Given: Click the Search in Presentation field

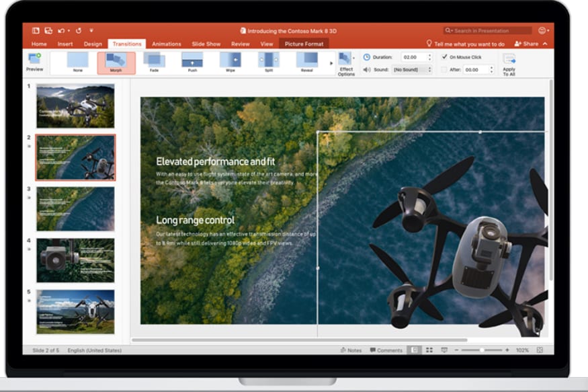Looking at the screenshot, I should coord(487,31).
